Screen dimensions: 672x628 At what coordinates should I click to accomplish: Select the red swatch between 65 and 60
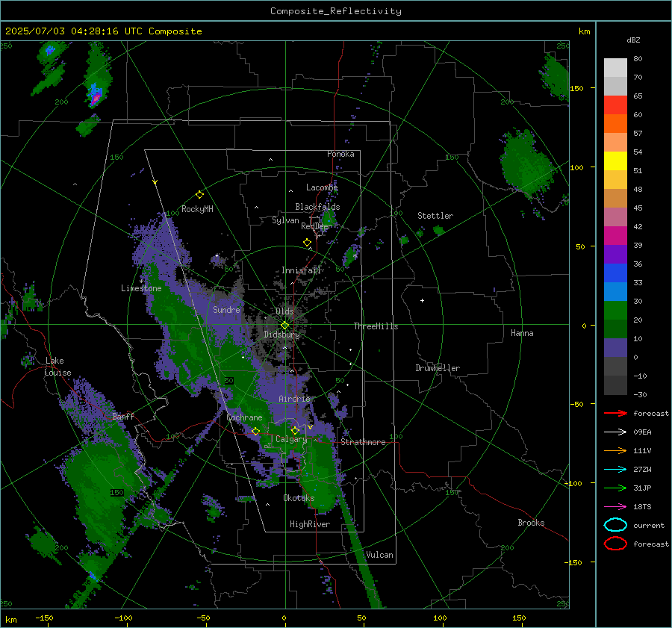point(615,105)
